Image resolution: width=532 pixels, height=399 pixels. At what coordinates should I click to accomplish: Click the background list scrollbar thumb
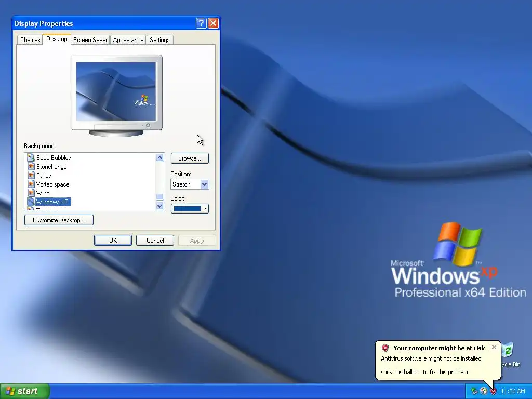point(160,197)
